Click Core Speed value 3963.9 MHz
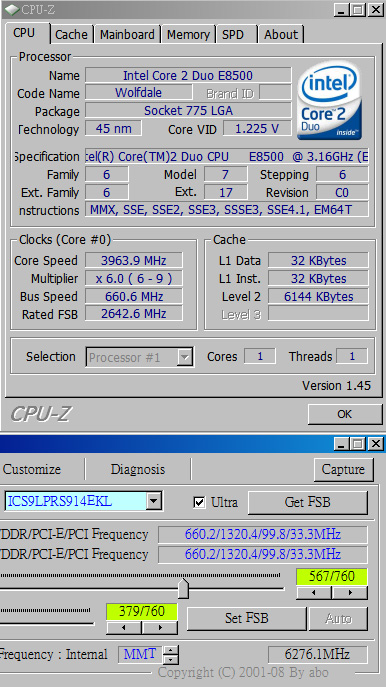This screenshot has width=386, height=687. coord(134,261)
